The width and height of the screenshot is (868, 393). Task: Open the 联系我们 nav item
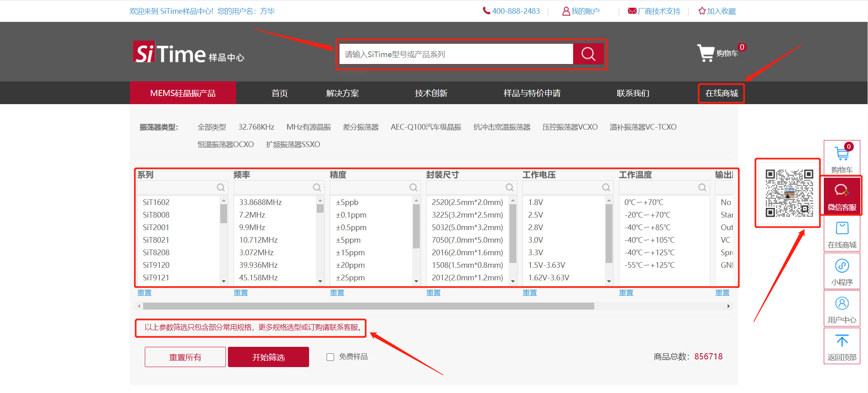[633, 93]
